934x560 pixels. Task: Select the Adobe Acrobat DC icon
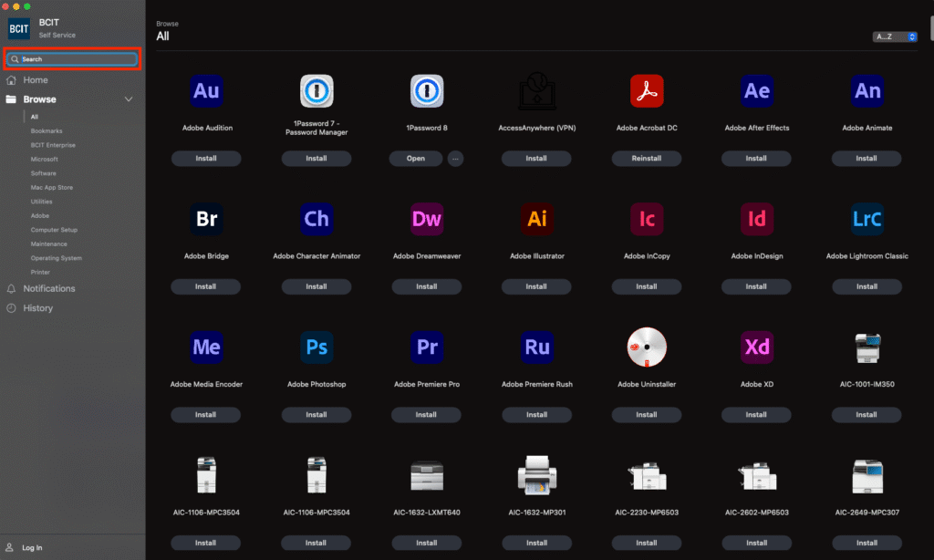pos(647,91)
